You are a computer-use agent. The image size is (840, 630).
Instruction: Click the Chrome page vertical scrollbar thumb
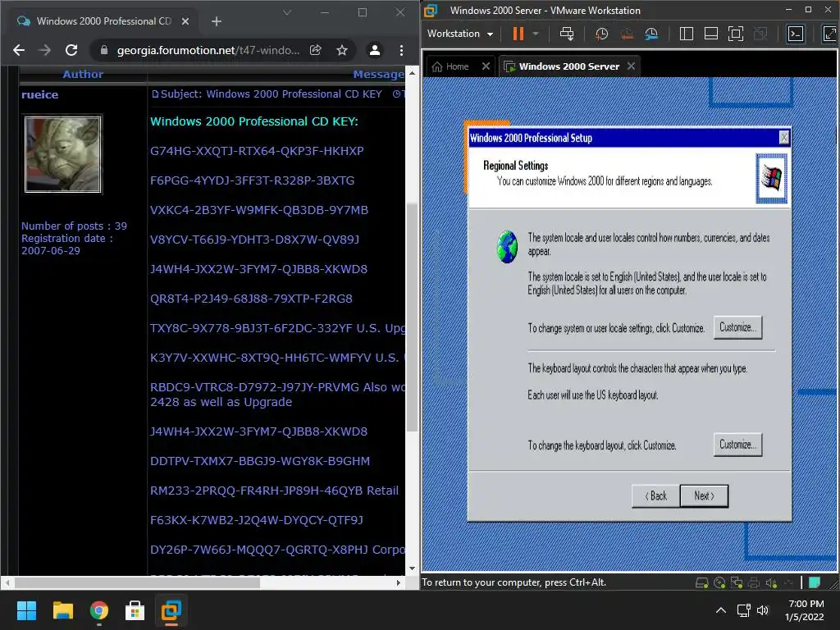[412, 317]
